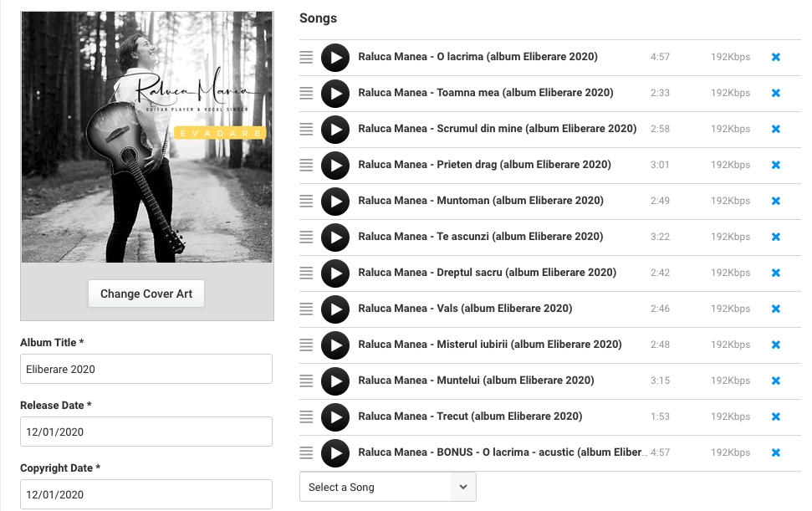Grab the reorder handle for Misterul iubirii
812x511 pixels.
coord(306,345)
